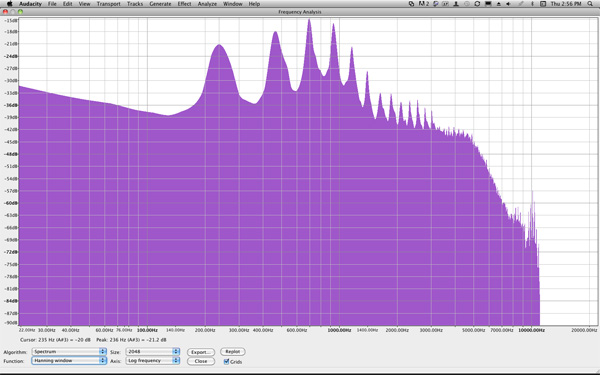Click the sync circular arrows icon

click(477, 4)
